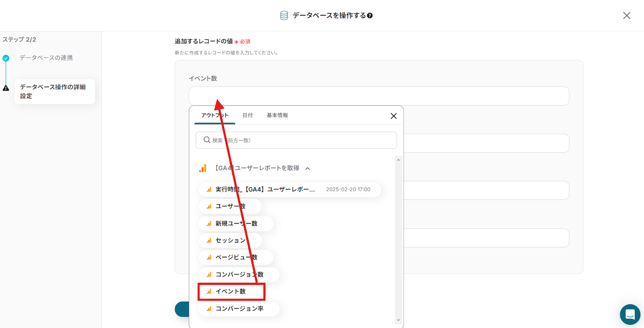Select the ページビュー数 output item

tap(236, 257)
